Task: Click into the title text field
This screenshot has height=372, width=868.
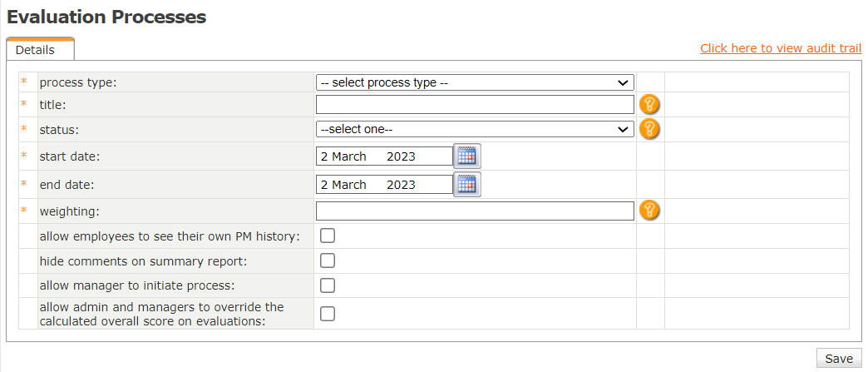Action: 474,104
